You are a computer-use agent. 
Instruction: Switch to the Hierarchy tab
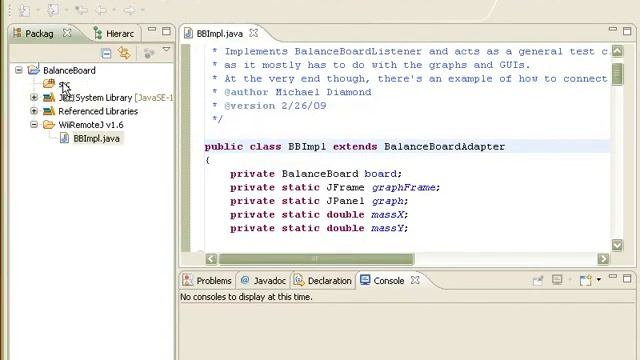tap(113, 33)
